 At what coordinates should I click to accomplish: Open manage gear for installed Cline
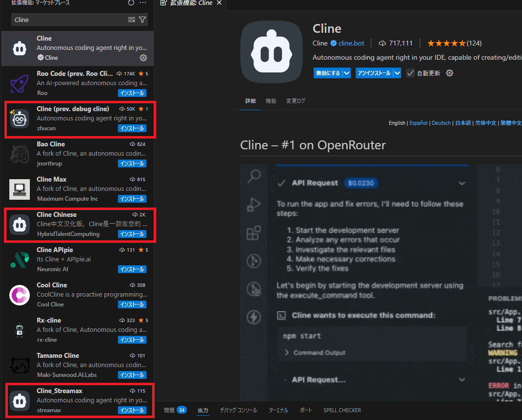point(143,58)
